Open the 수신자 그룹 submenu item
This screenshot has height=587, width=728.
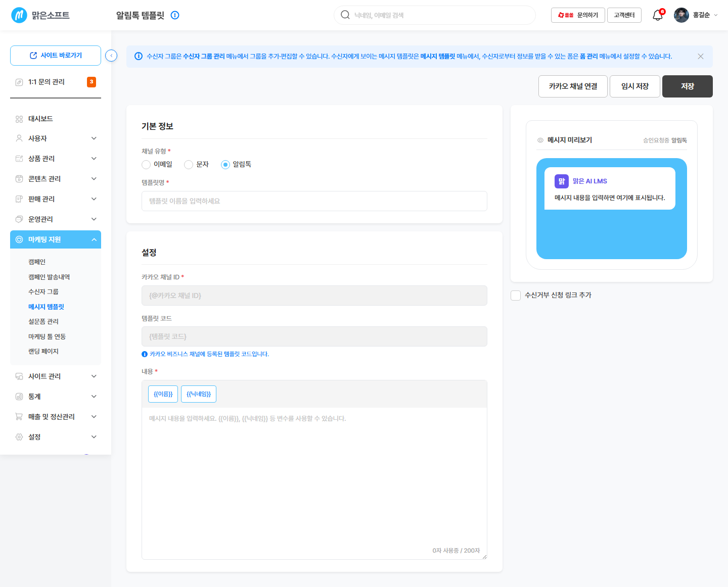click(43, 291)
